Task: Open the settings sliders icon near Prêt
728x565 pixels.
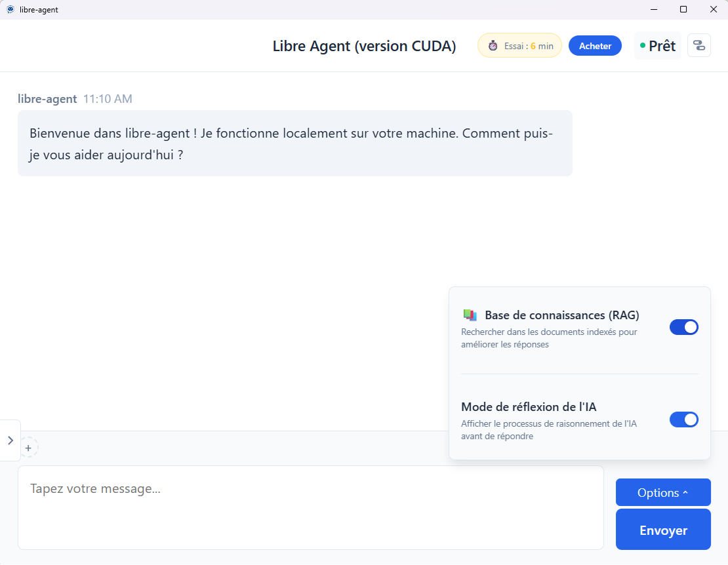Action: [x=698, y=45]
